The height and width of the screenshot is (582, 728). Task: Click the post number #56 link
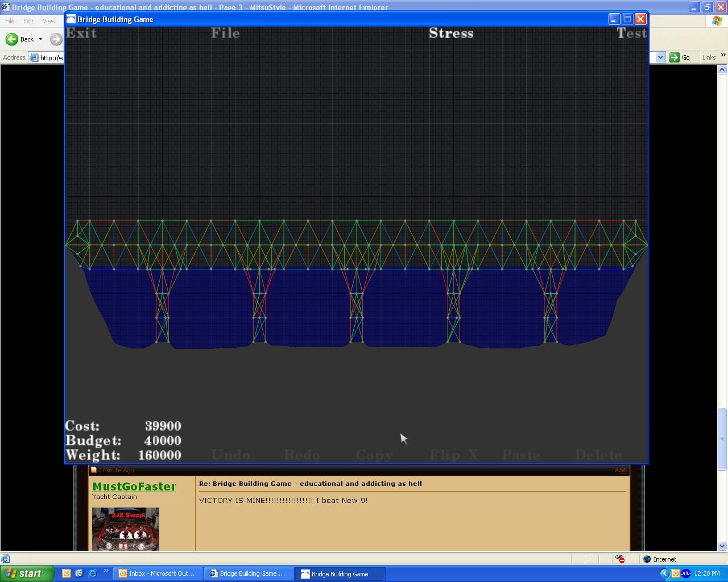click(x=621, y=470)
